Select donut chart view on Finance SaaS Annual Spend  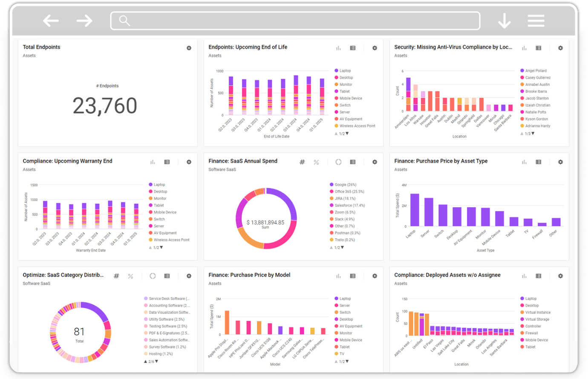338,162
